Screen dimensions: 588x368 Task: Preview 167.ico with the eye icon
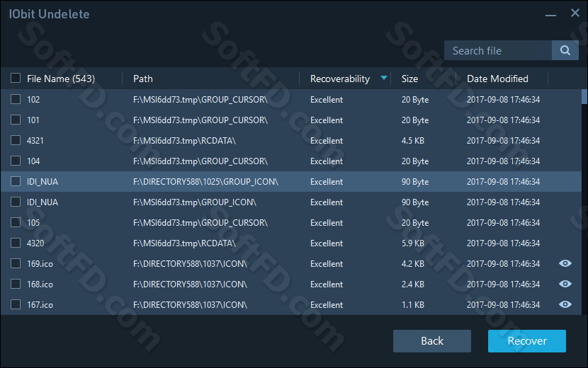pyautogui.click(x=565, y=304)
